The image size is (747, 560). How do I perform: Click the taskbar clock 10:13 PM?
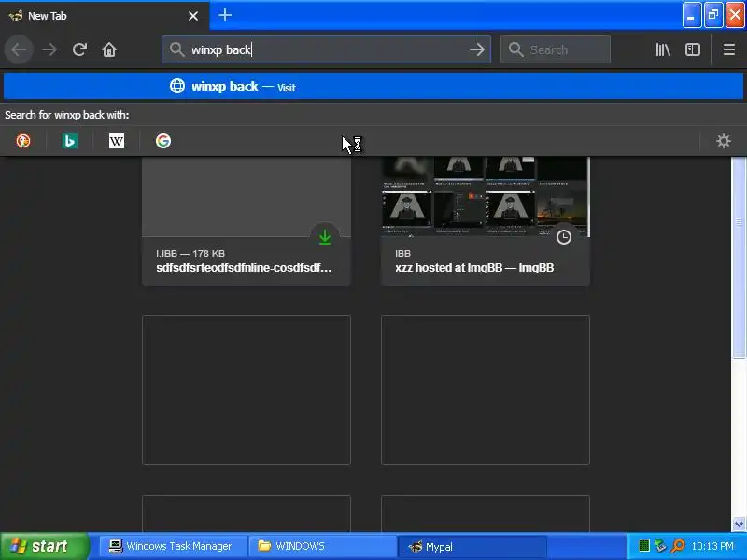pyautogui.click(x=712, y=546)
